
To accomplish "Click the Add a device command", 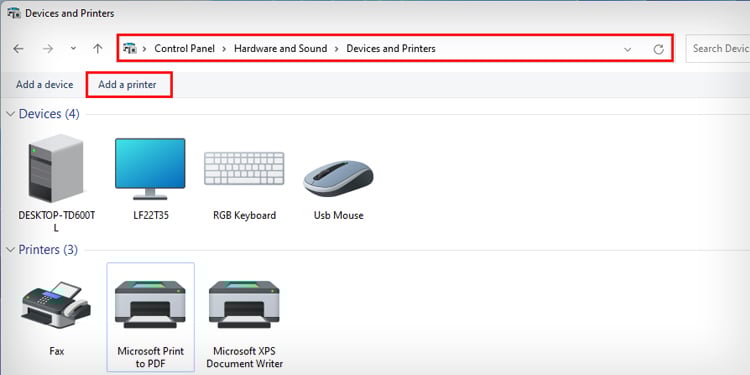I will [44, 85].
